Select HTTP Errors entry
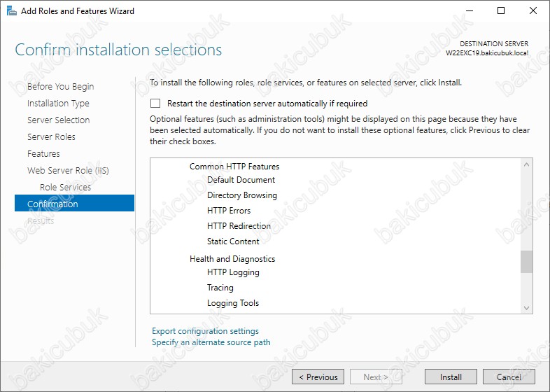 click(229, 211)
